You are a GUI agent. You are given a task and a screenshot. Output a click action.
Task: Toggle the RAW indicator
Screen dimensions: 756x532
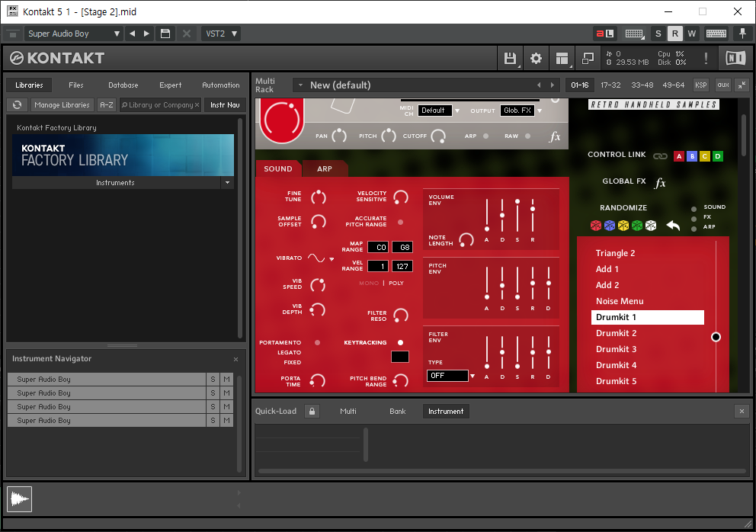(527, 136)
